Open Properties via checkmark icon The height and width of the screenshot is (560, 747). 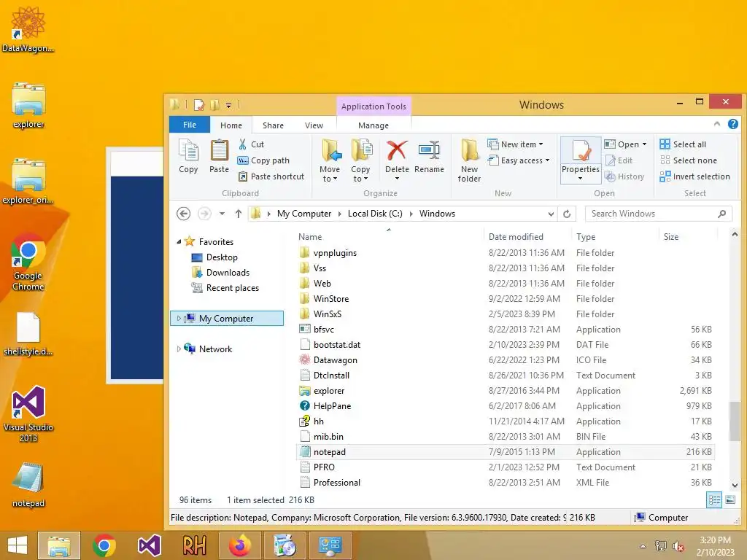pos(581,152)
